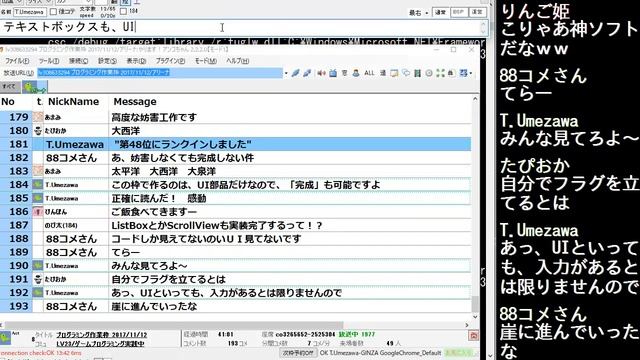The image size is (640, 360).
Task: Click the blue translate icon at toolbar end
Action: point(463,73)
